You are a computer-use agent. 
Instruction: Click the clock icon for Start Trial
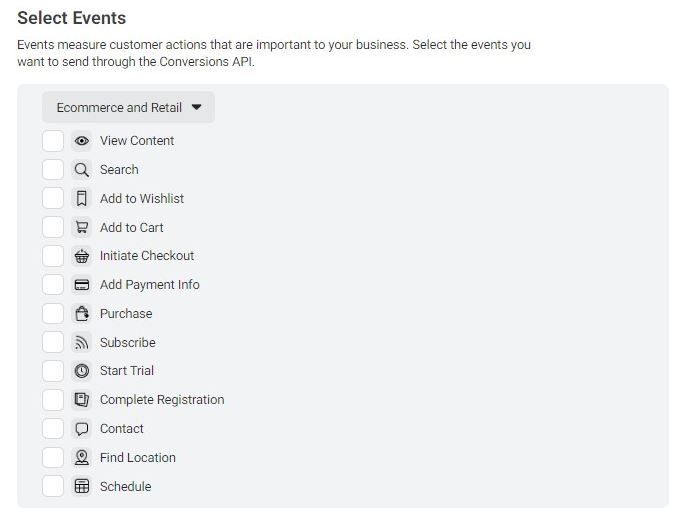click(x=81, y=371)
